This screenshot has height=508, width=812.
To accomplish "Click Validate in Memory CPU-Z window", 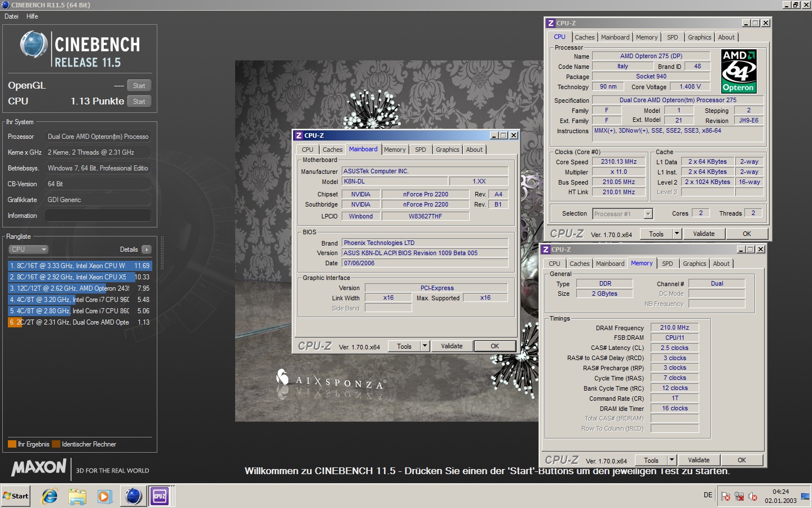I will tap(699, 461).
